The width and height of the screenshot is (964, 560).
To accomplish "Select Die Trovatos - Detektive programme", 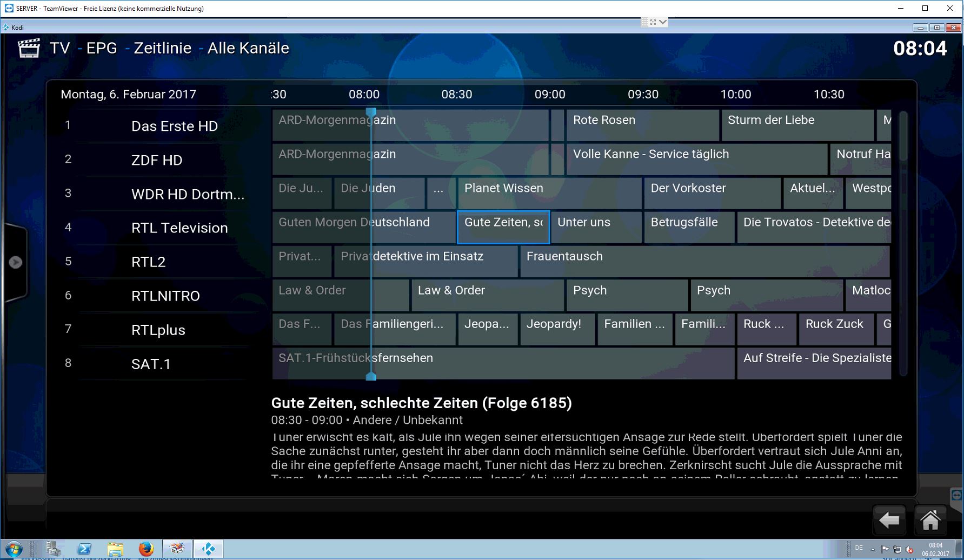I will (814, 227).
